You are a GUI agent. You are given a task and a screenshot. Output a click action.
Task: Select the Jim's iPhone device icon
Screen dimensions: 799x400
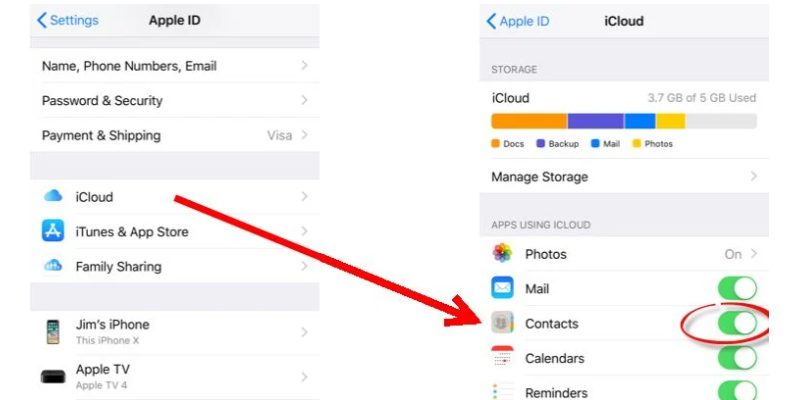(53, 332)
